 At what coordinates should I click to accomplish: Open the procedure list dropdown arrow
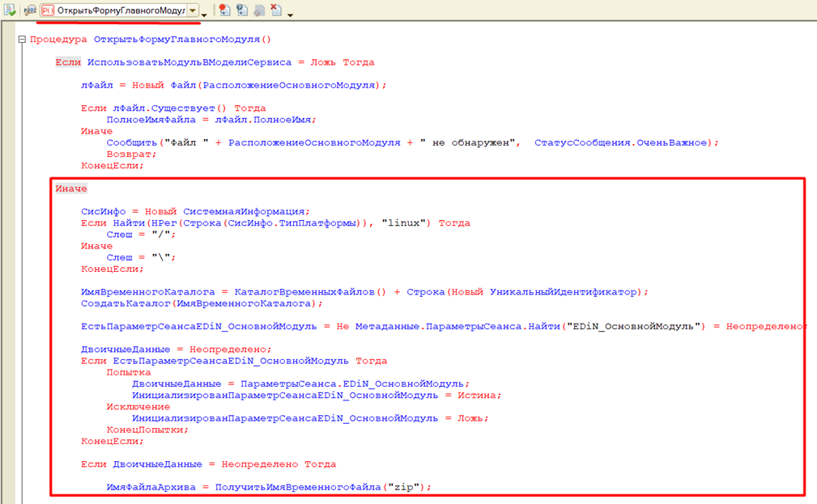click(193, 11)
